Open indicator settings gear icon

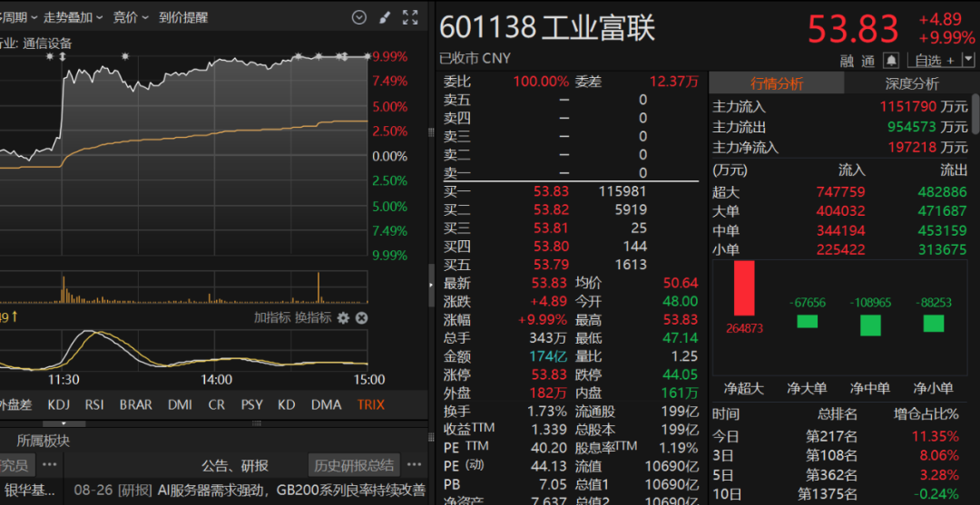click(x=343, y=317)
